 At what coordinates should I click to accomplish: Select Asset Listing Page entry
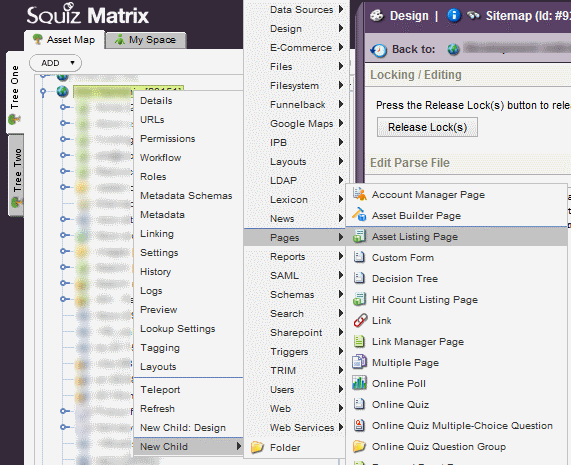(457, 236)
